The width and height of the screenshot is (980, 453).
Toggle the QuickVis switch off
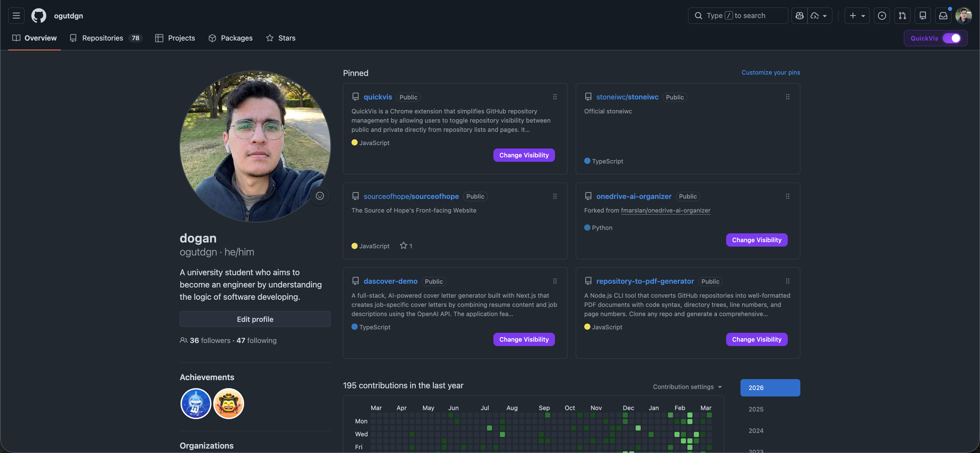tap(951, 38)
